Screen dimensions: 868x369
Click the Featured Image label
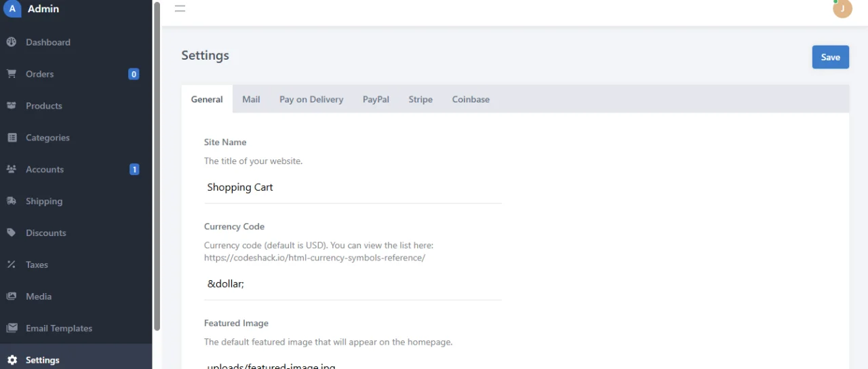pos(236,323)
